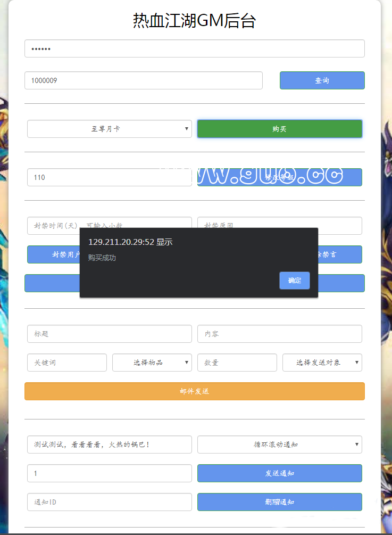Click the level field showing 110
The height and width of the screenshot is (535, 392).
(x=110, y=177)
